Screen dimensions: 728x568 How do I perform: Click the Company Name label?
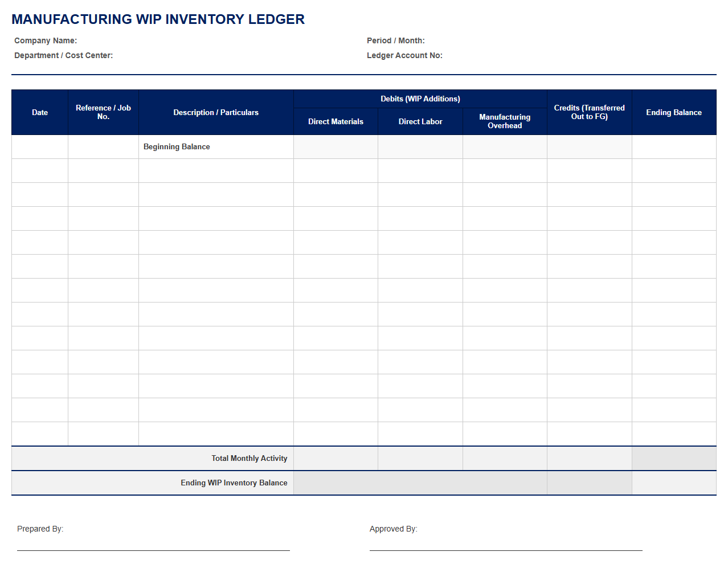point(46,40)
